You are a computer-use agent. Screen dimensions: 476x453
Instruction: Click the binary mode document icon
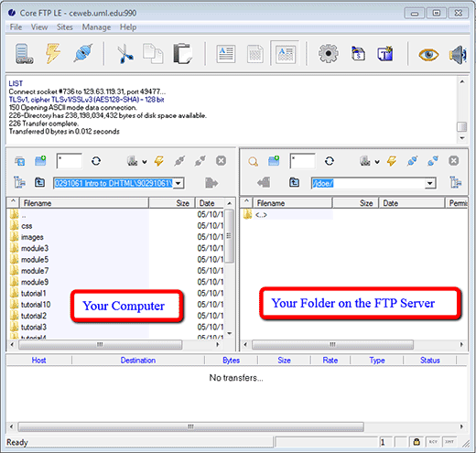pos(255,54)
